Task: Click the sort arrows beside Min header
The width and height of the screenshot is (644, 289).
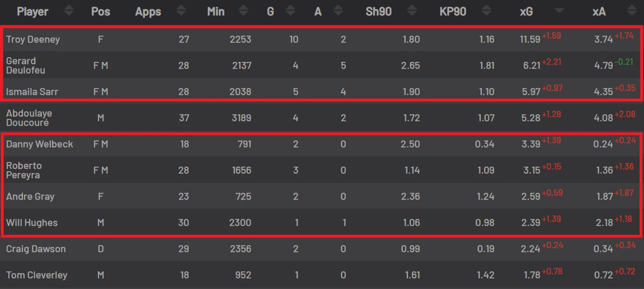Action: (243, 11)
